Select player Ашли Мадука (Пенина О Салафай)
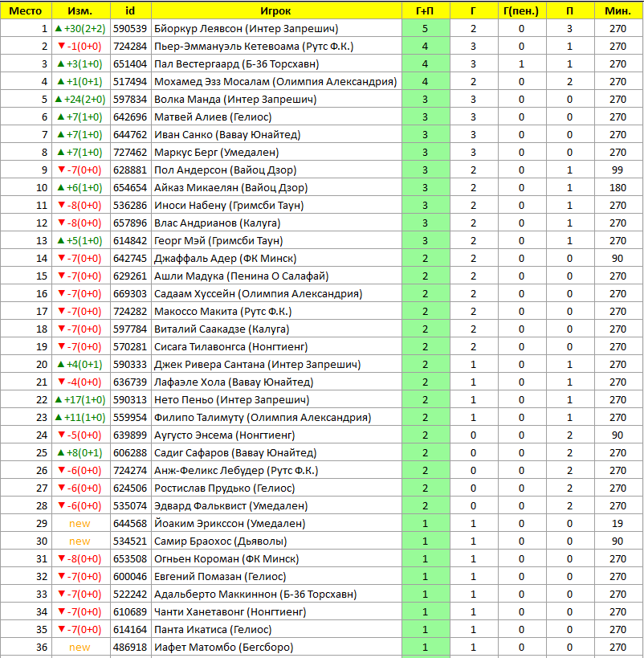Image resolution: width=644 pixels, height=658 pixels. click(241, 276)
